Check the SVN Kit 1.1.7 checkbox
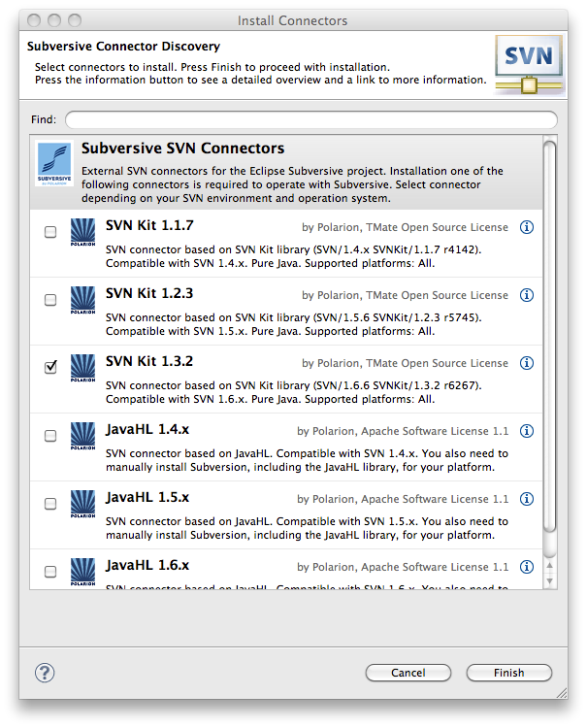The height and width of the screenshot is (728, 587). pyautogui.click(x=50, y=232)
